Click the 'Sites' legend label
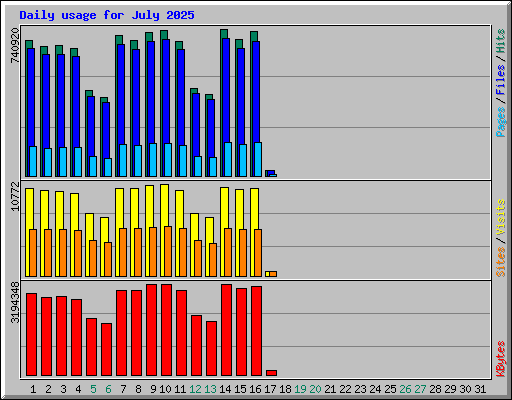512x400 pixels. point(500,262)
